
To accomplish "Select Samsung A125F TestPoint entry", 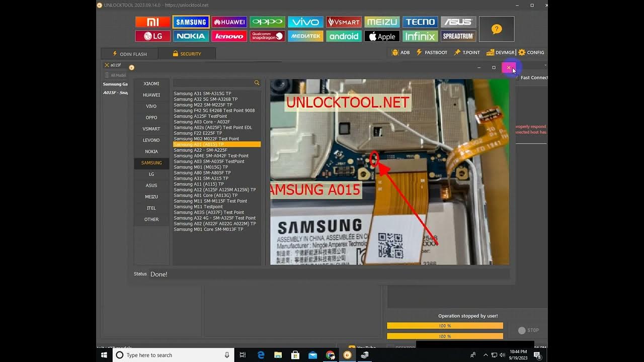I will pyautogui.click(x=217, y=116).
